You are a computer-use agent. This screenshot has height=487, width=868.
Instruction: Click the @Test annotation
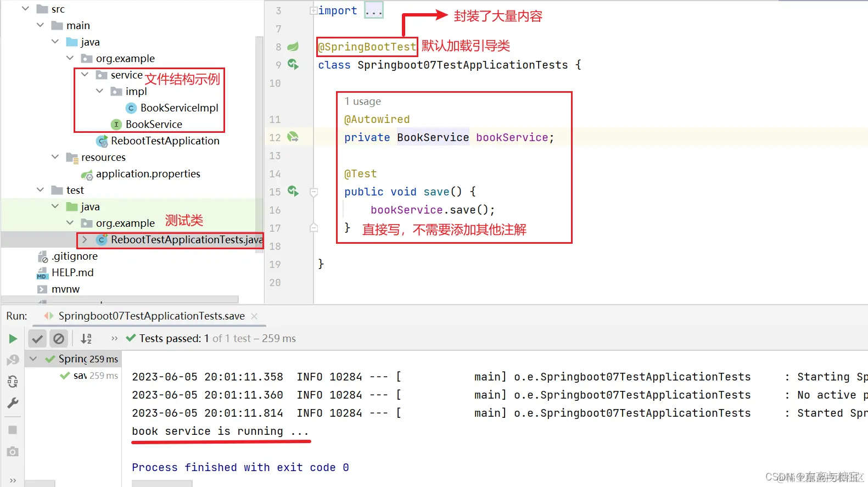coord(360,173)
